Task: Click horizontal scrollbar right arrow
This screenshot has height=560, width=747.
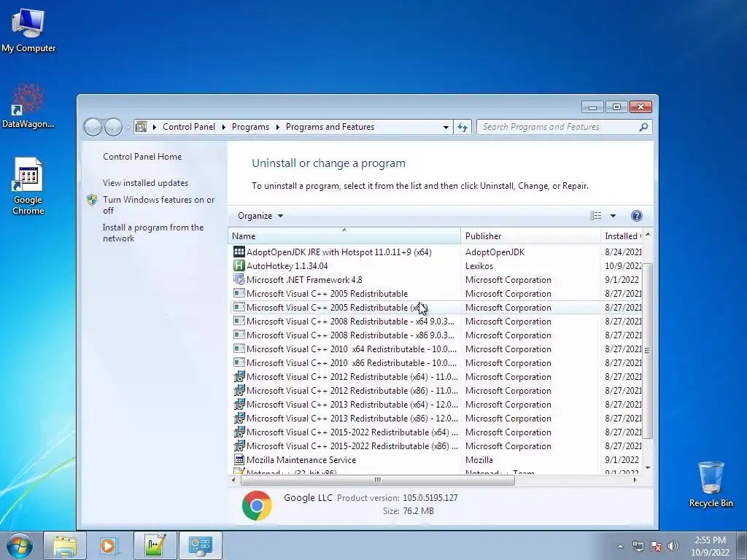Action: [635, 480]
